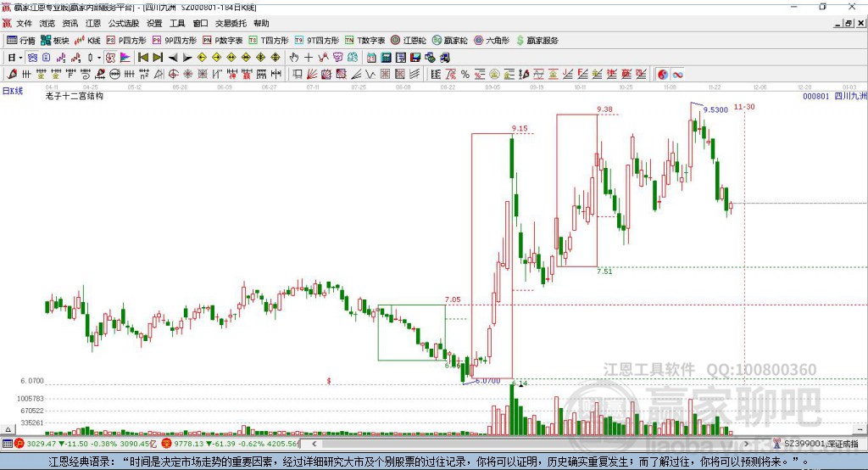Open the 窗口 menu
The height and width of the screenshot is (470, 868).
[200, 23]
